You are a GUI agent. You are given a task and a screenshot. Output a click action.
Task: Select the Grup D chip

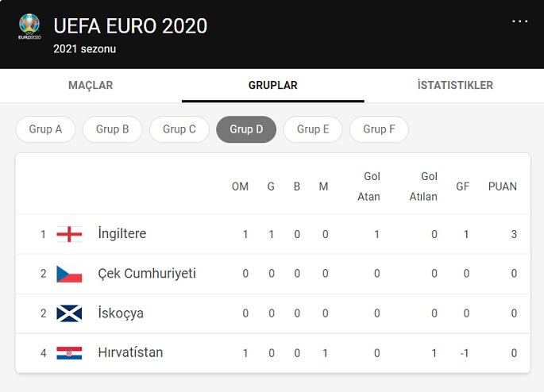coord(246,129)
